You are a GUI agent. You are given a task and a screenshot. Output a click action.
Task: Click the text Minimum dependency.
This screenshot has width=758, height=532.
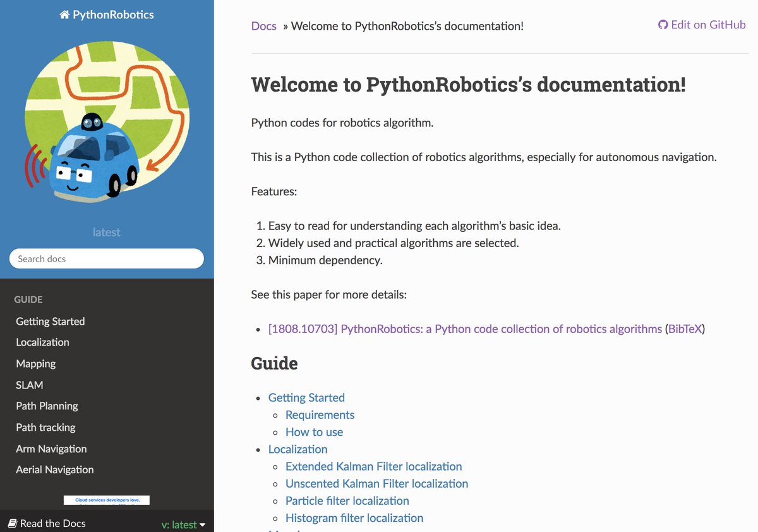tap(325, 260)
